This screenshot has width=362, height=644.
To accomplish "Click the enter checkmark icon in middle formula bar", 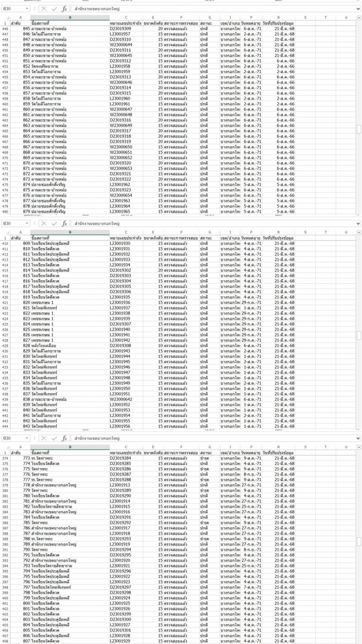I will point(54,223).
